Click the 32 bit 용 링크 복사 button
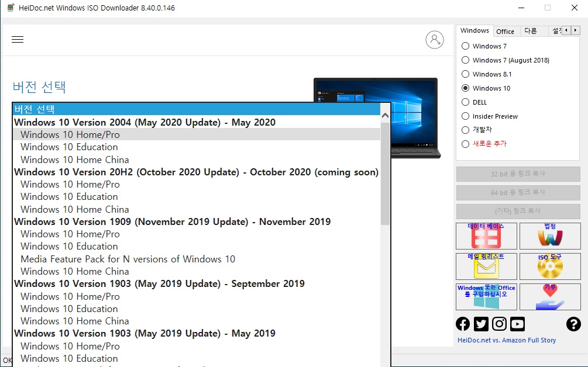 pos(518,174)
